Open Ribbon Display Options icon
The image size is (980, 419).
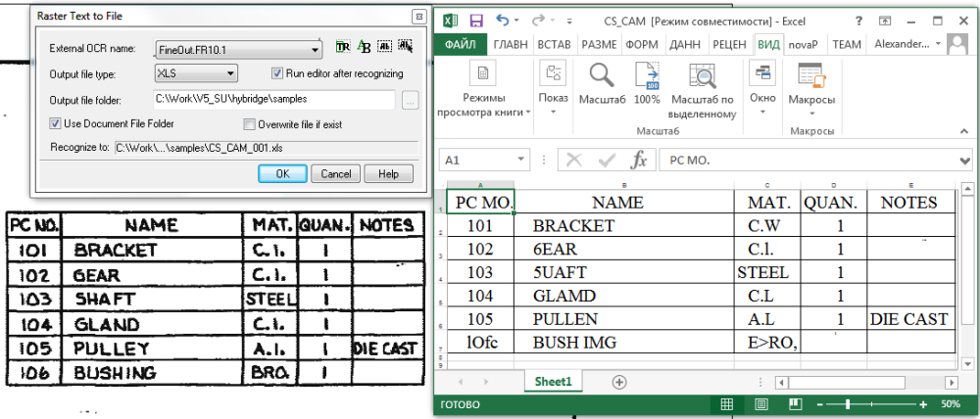885,21
